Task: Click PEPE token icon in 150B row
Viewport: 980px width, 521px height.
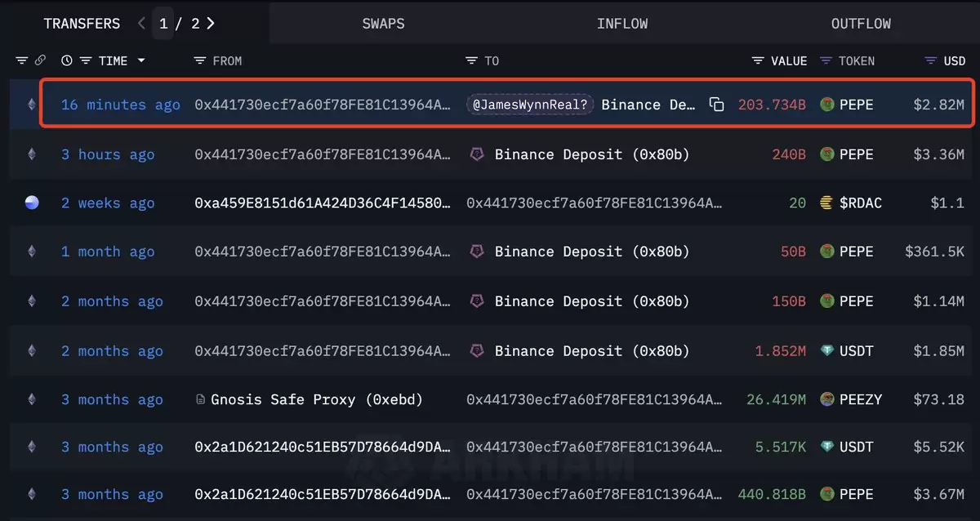Action: (x=826, y=301)
